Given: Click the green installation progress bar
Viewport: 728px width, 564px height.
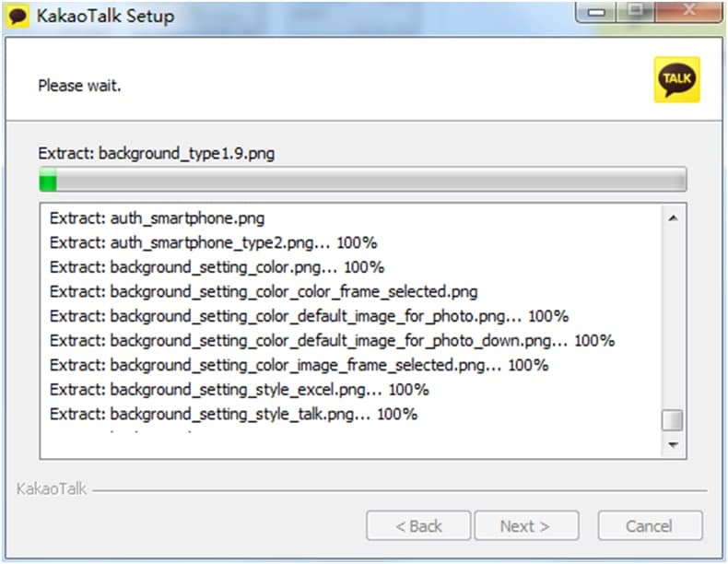Looking at the screenshot, I should tap(362, 179).
